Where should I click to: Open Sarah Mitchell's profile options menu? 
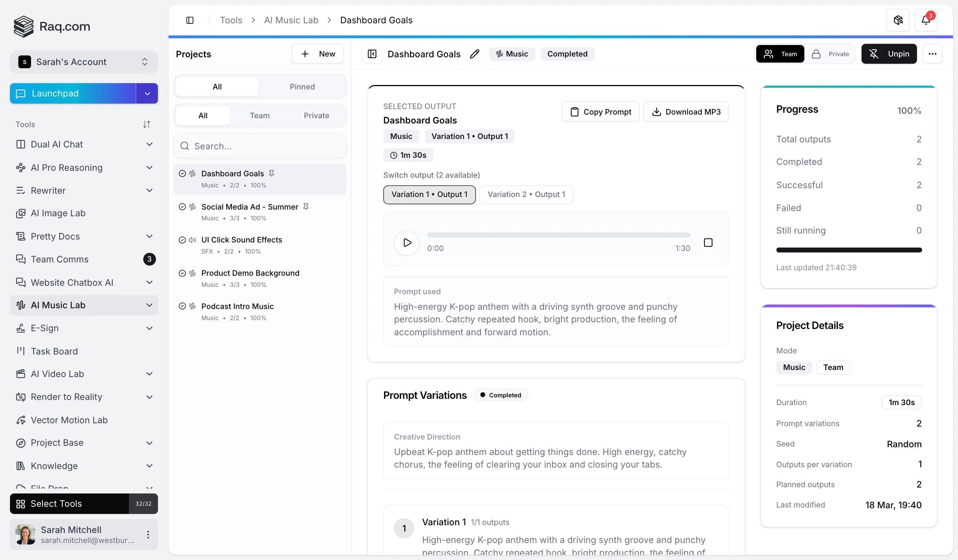(x=148, y=534)
